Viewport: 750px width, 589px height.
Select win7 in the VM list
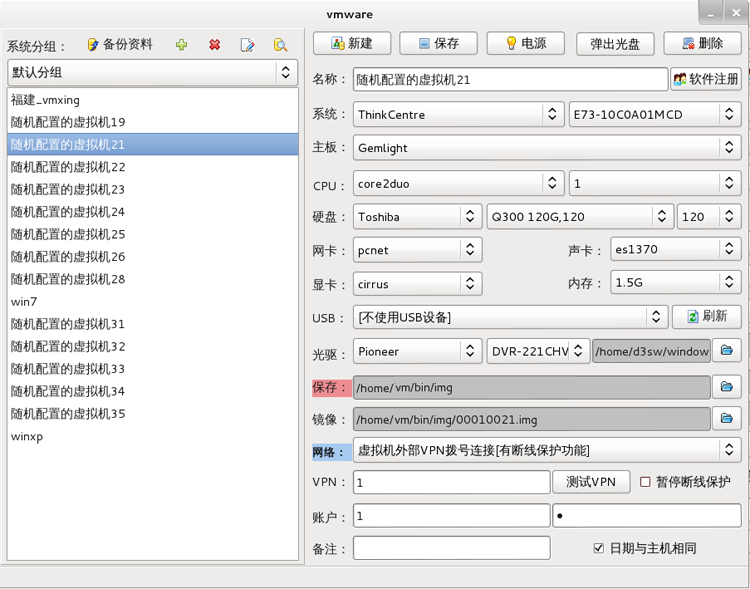coord(153,301)
